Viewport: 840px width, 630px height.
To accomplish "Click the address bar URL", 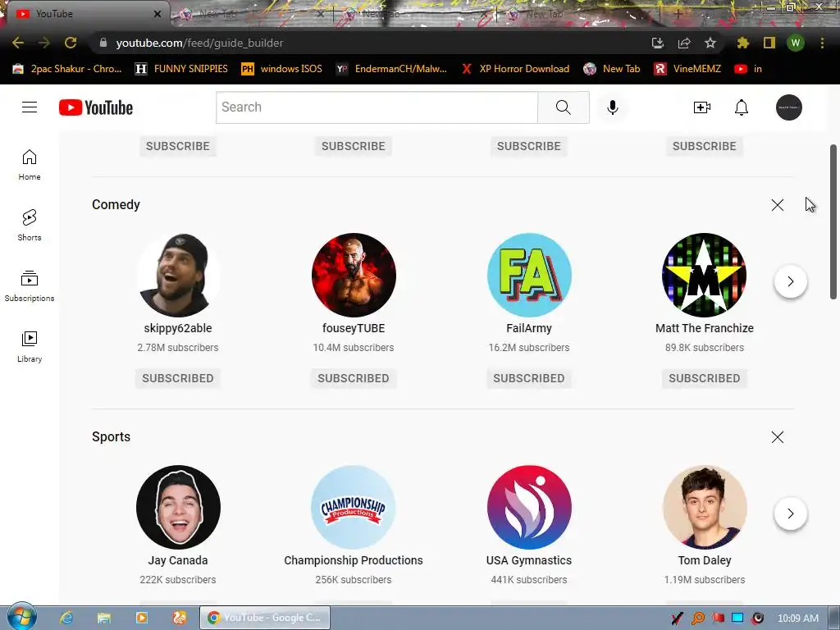I will coord(199,43).
